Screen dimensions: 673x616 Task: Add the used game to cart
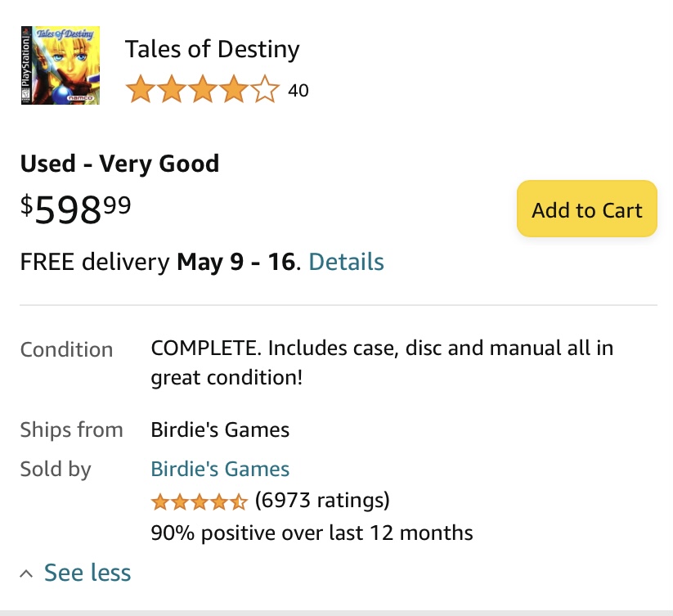pos(587,209)
